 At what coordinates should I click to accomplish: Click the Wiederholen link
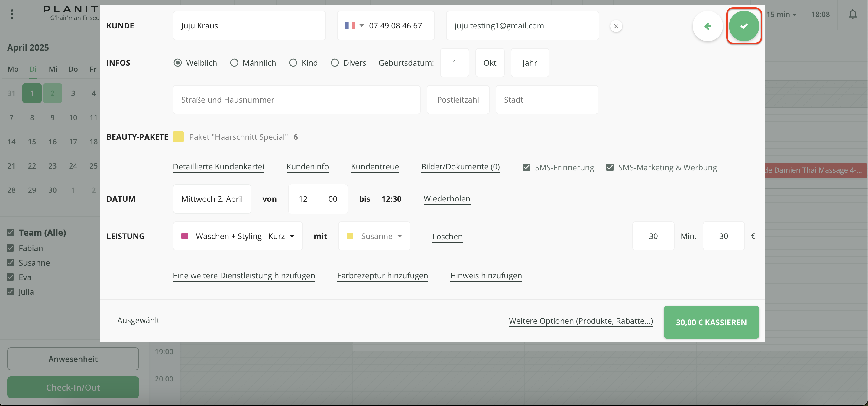[446, 199]
